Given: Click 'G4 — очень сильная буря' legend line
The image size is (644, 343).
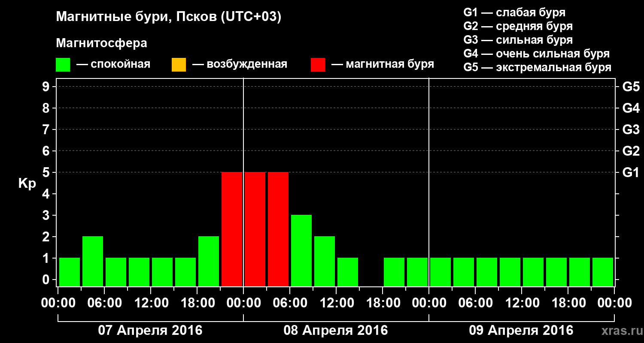Looking at the screenshot, I should (536, 54).
